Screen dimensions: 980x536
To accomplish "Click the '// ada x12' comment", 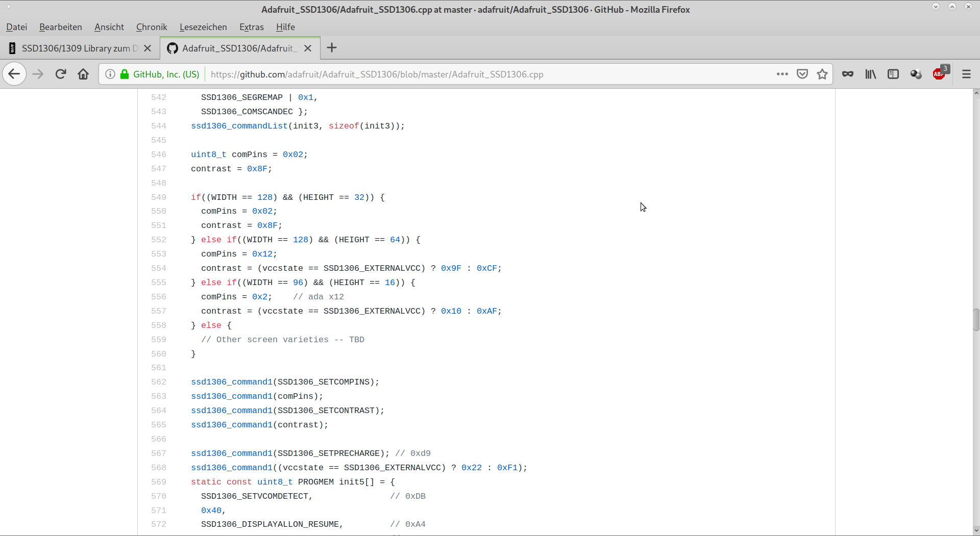I will click(318, 297).
